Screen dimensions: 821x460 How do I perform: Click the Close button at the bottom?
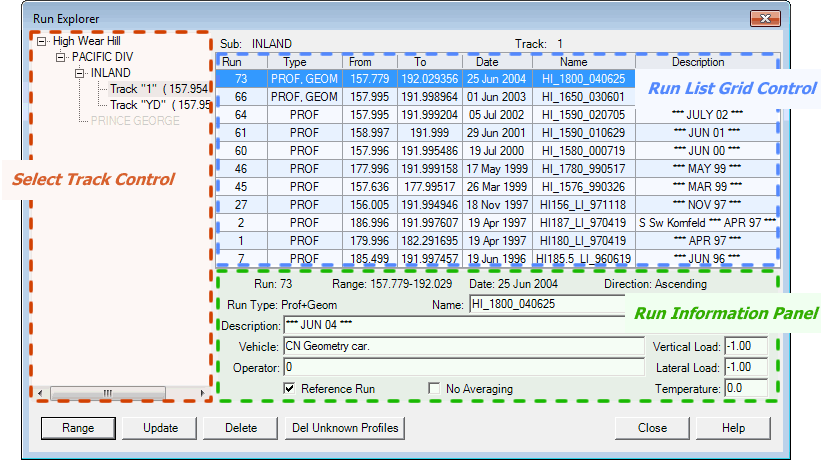(652, 428)
